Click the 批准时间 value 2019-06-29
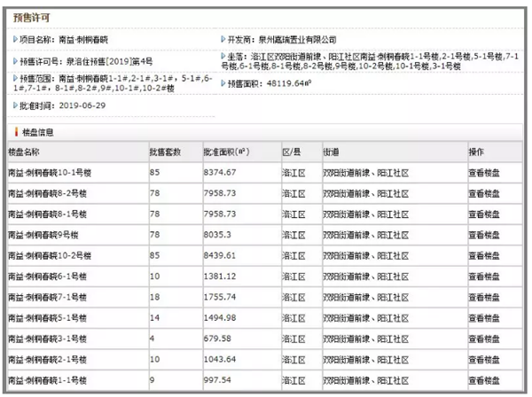532x397 pixels. (82, 105)
